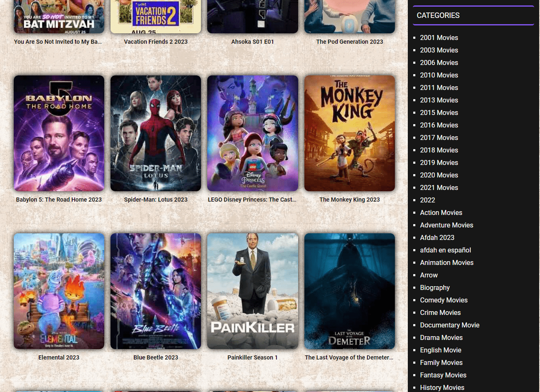The height and width of the screenshot is (392, 540).
Task: Open the 2010 Movies category
Action: click(x=439, y=75)
